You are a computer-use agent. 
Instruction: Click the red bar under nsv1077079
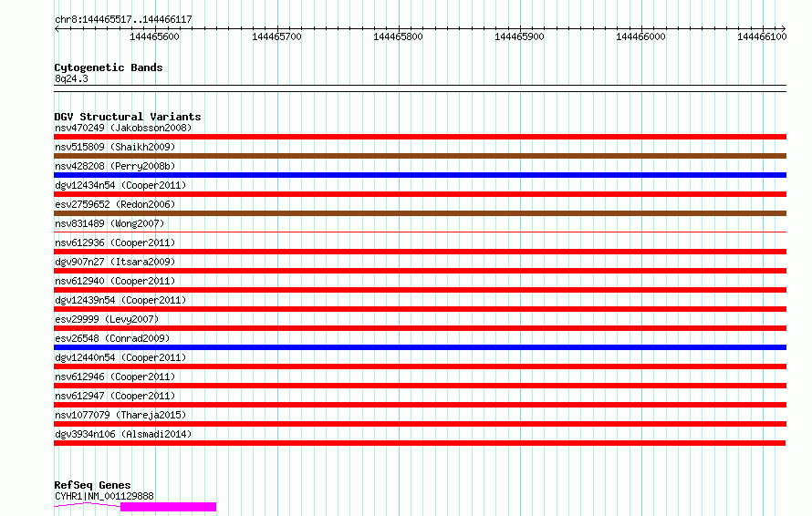tap(420, 424)
